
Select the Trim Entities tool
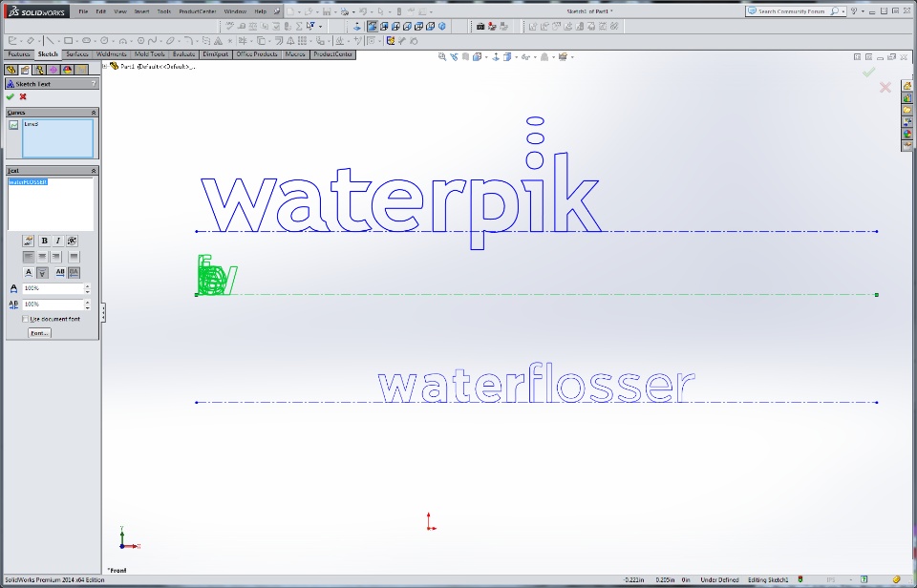(243, 41)
